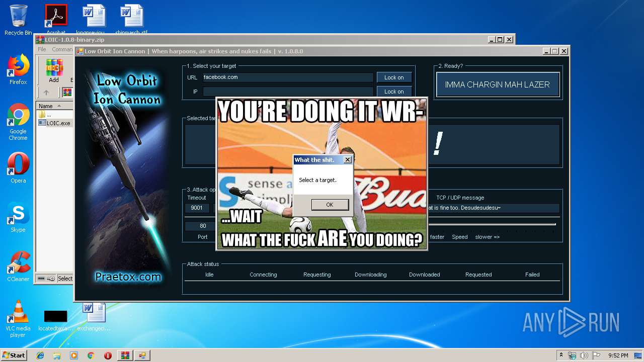Open the File menu in WinRAR window
The width and height of the screenshot is (644, 362).
pyautogui.click(x=42, y=49)
